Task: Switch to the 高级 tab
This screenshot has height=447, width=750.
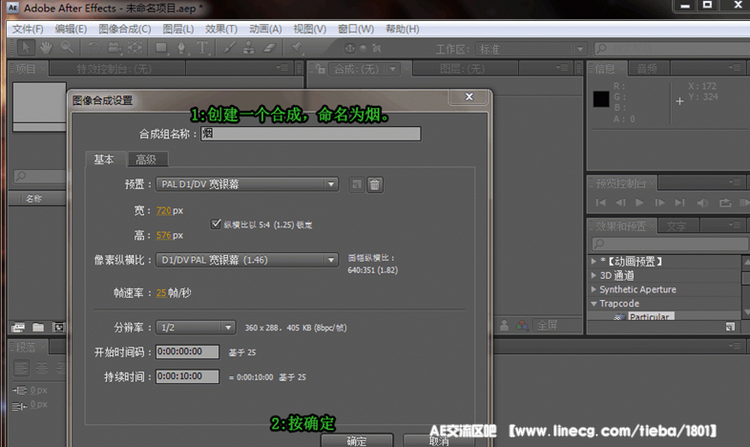Action: point(147,159)
